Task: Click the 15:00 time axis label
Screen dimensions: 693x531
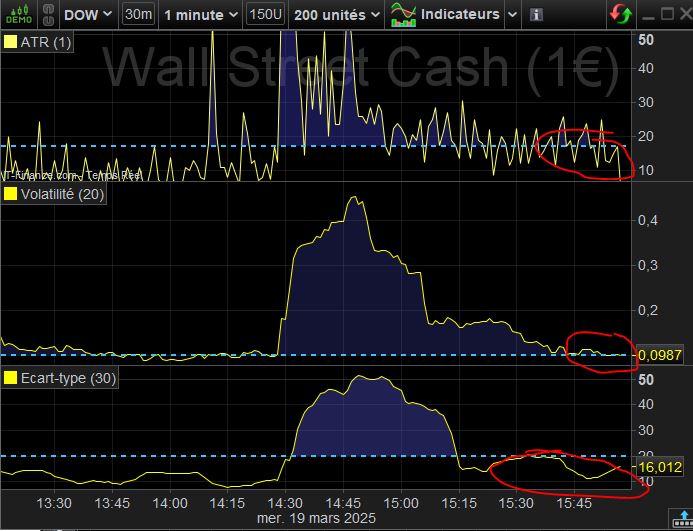Action: tap(401, 503)
